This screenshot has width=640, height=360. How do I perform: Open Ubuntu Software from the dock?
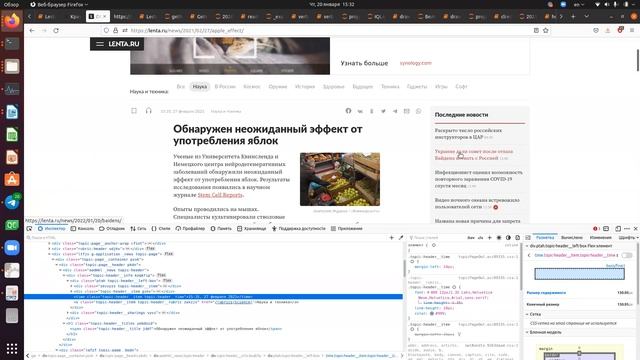click(x=12, y=180)
